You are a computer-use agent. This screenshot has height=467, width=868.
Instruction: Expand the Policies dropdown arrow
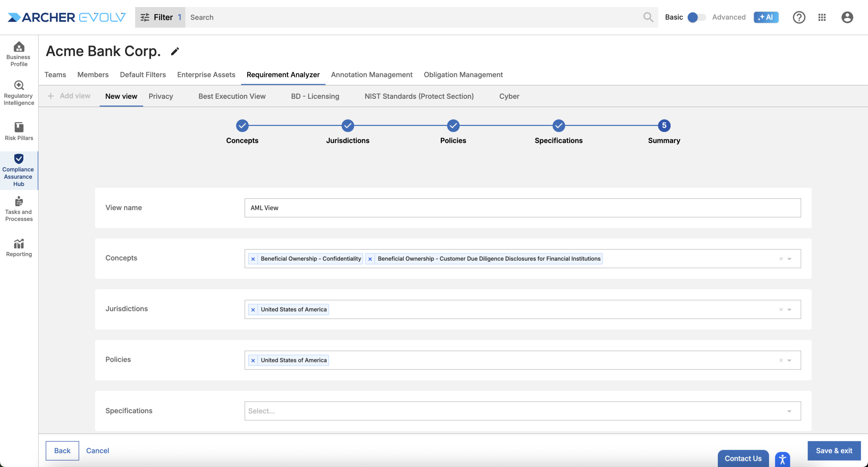[789, 360]
